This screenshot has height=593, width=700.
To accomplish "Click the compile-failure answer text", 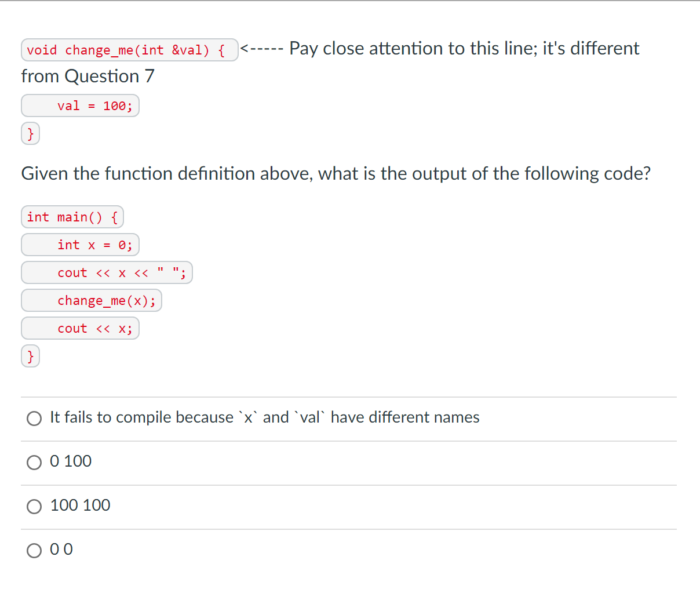I will pos(264,417).
